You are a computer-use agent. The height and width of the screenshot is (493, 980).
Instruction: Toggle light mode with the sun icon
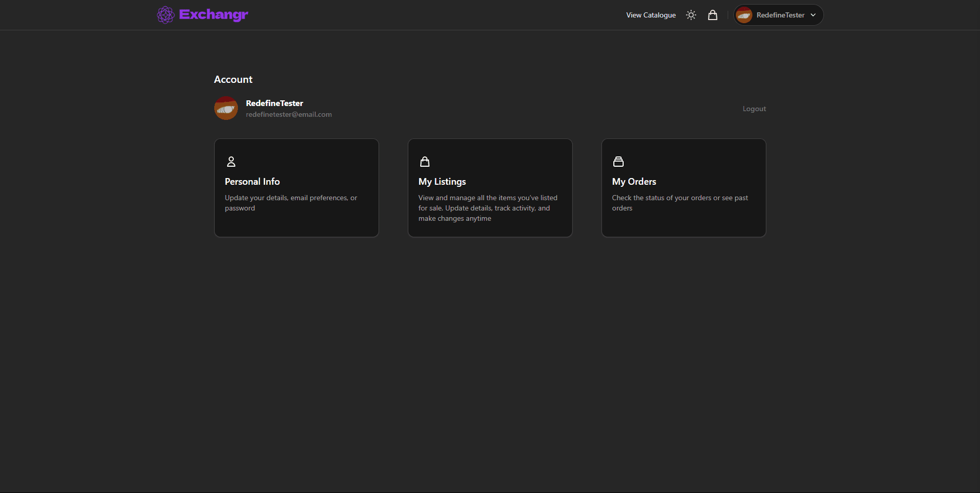[x=691, y=14]
